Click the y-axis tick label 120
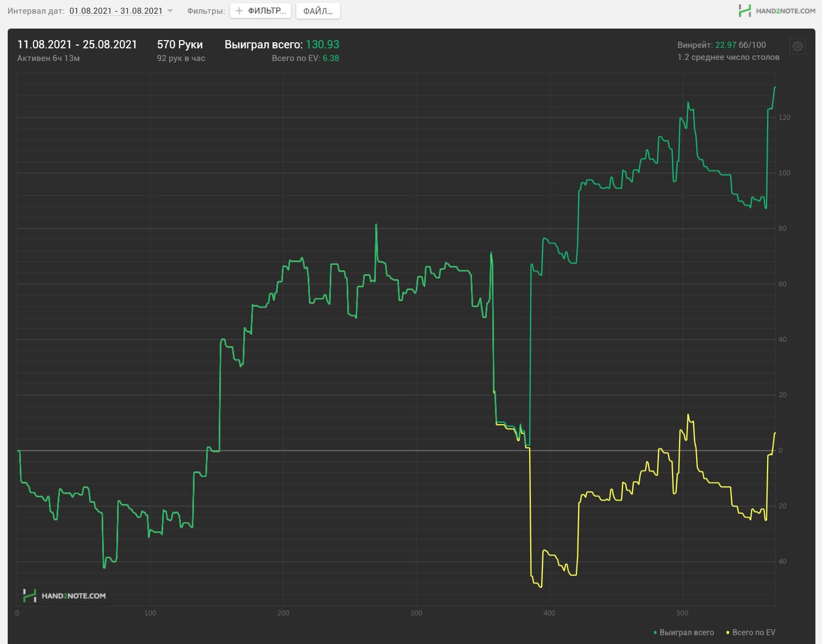 pos(785,118)
